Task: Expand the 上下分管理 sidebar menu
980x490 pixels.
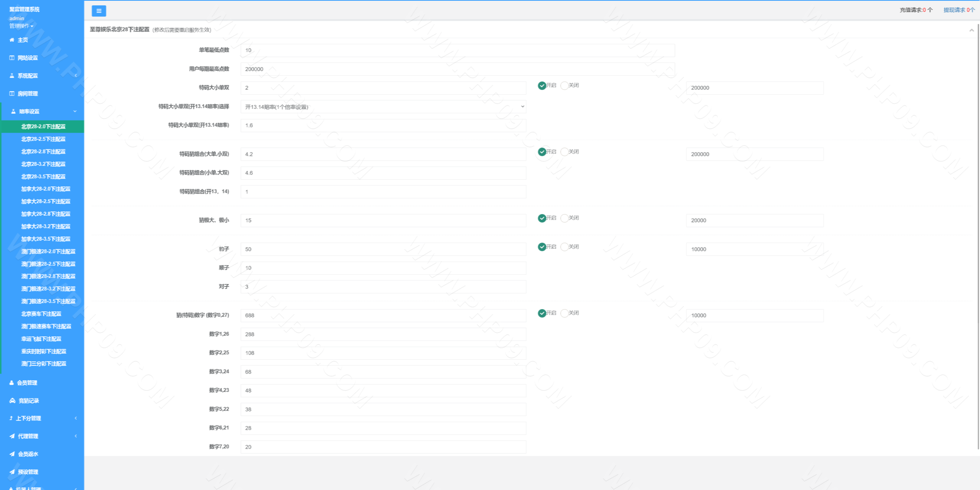Action: coord(42,418)
